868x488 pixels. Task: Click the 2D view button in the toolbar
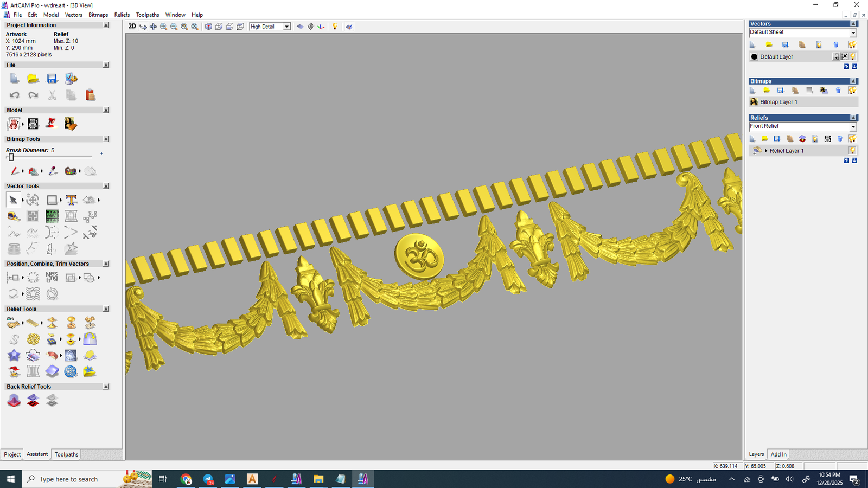point(132,27)
